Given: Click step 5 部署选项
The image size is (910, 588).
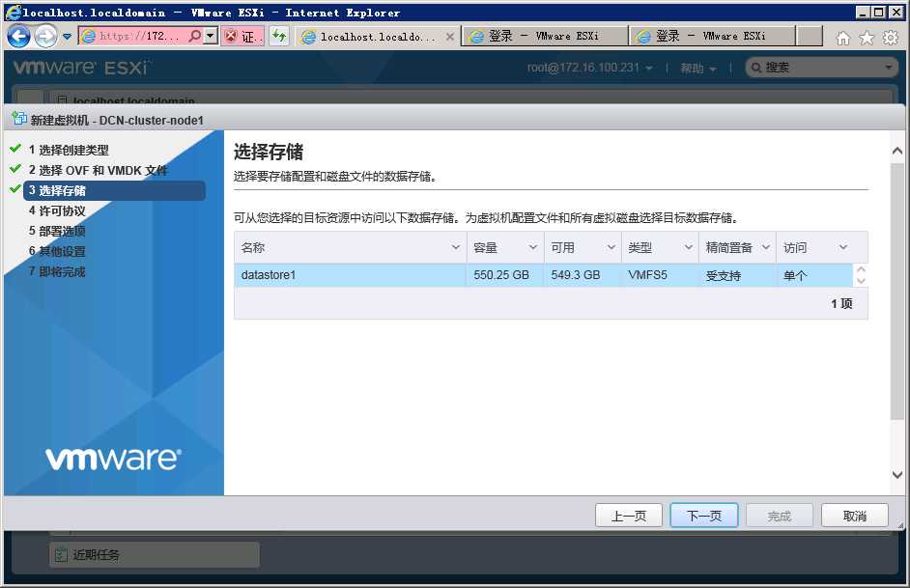Looking at the screenshot, I should pos(57,232).
